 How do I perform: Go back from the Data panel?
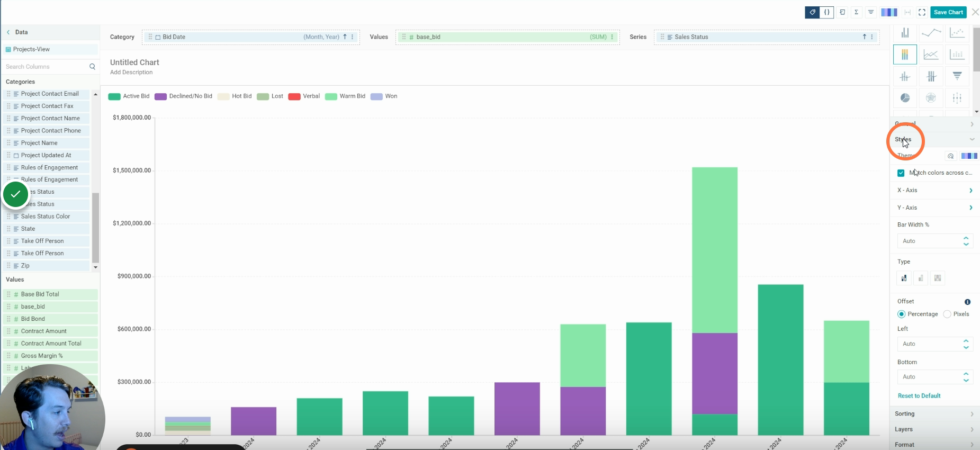(8, 32)
